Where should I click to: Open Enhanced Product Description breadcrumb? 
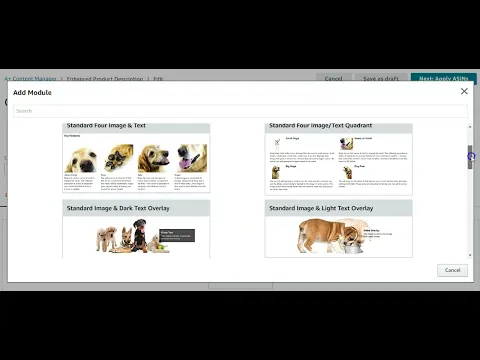(x=105, y=79)
